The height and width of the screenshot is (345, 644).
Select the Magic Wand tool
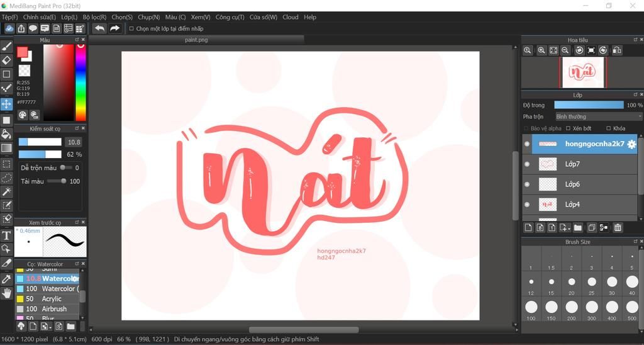click(6, 191)
